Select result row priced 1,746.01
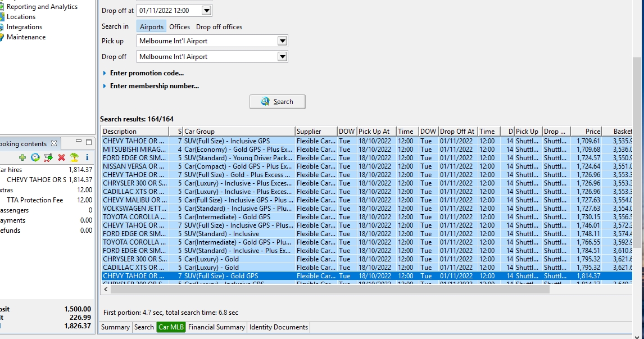Image resolution: width=644 pixels, height=339 pixels. coord(367,225)
